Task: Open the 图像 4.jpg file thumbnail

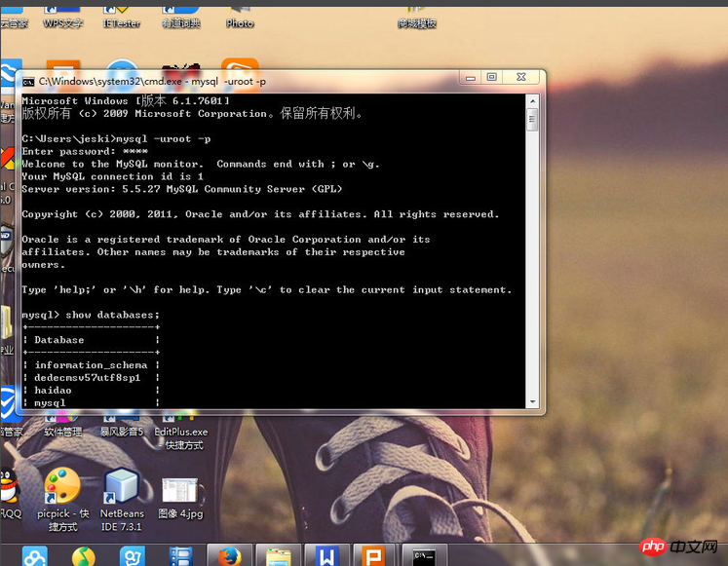Action: coord(180,492)
